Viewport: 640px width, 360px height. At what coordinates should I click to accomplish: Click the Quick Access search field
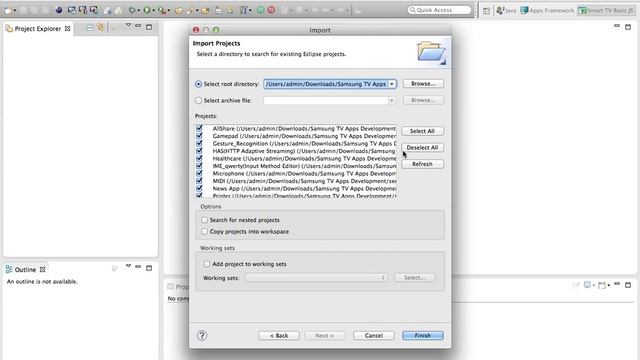[x=439, y=10]
